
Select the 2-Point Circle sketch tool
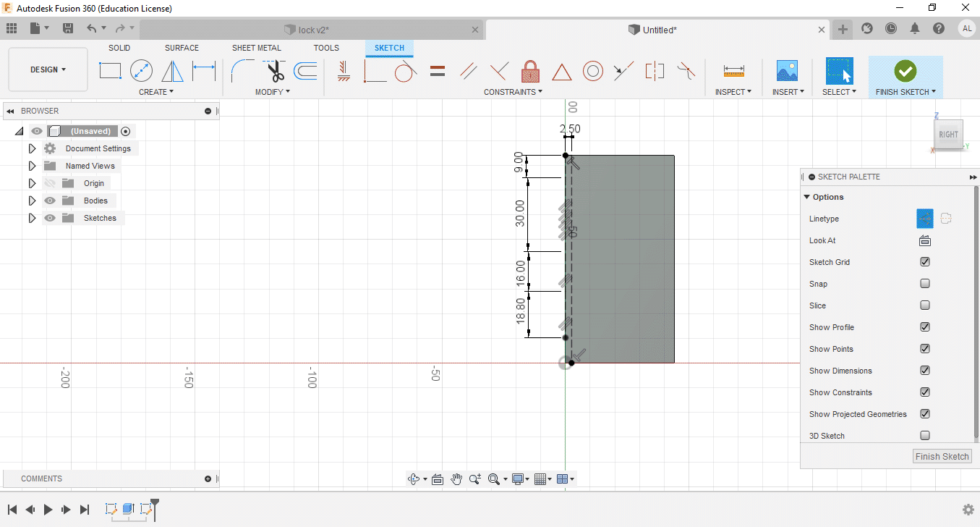click(141, 71)
